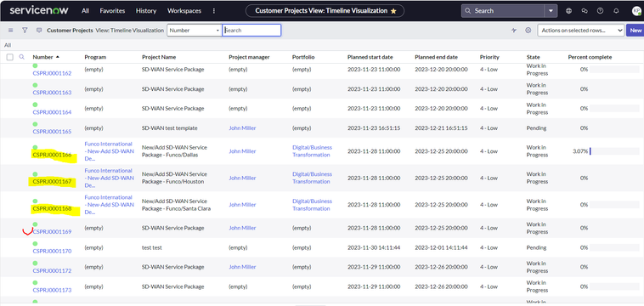The image size is (644, 306).
Task: Click the column search magnifier icon
Action: point(22,57)
